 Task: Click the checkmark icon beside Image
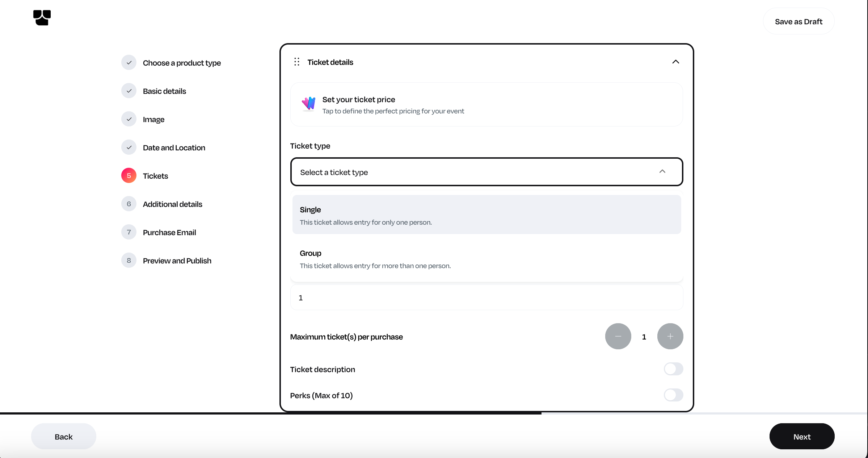(129, 119)
